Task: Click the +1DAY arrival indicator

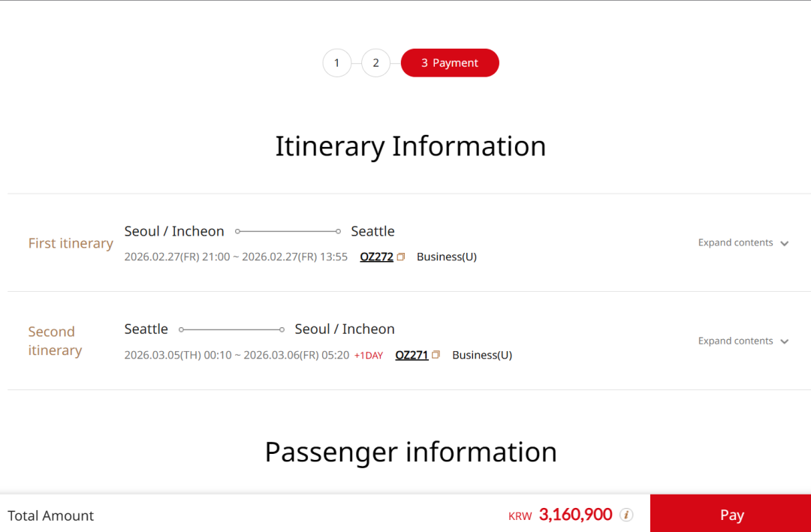Action: click(x=369, y=356)
